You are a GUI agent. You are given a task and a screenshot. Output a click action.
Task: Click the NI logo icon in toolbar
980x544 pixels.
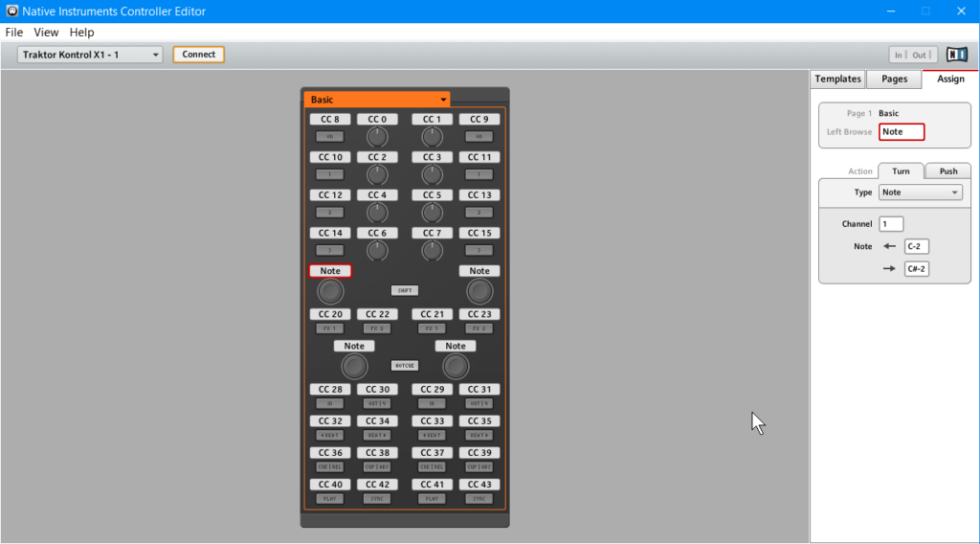[x=957, y=55]
